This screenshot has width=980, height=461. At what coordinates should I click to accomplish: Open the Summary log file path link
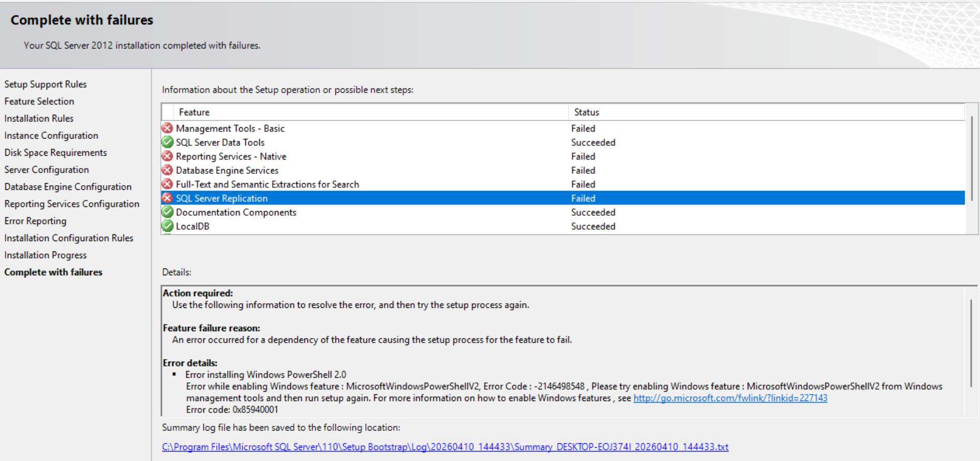point(445,447)
